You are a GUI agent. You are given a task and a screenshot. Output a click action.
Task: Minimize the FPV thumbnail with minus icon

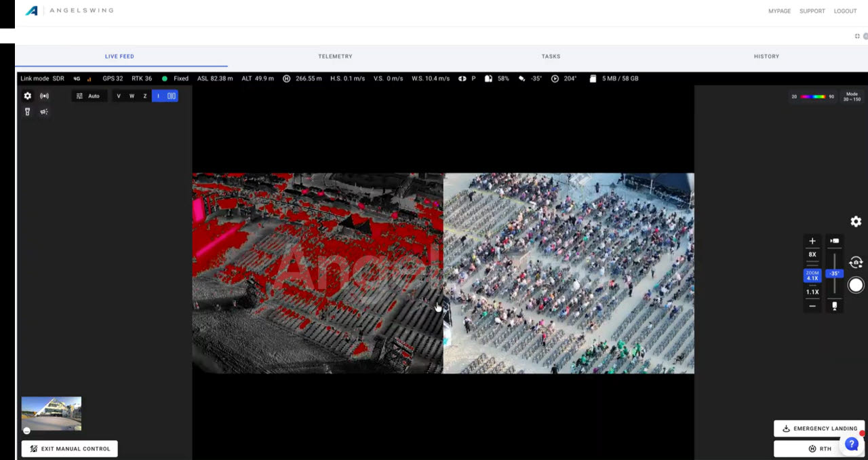click(26, 431)
